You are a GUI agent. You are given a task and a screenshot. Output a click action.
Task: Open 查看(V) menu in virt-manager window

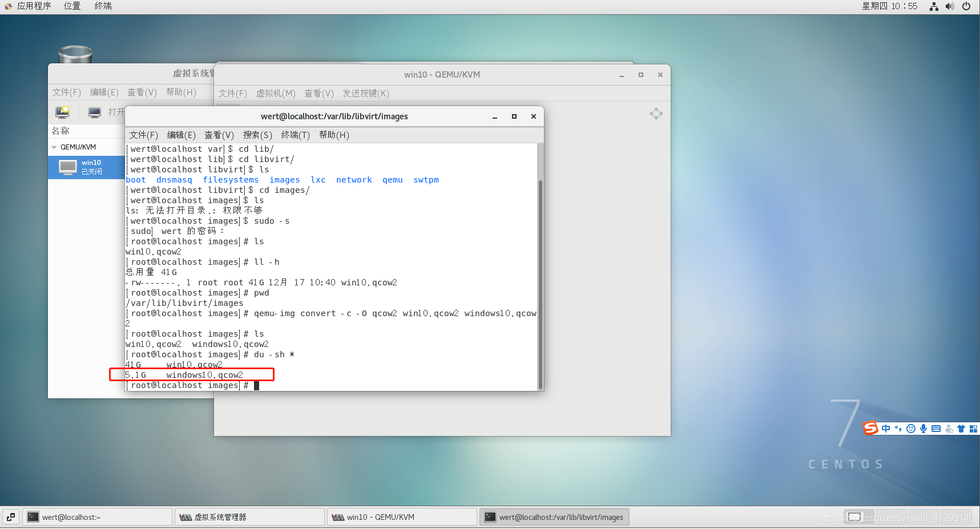[142, 92]
